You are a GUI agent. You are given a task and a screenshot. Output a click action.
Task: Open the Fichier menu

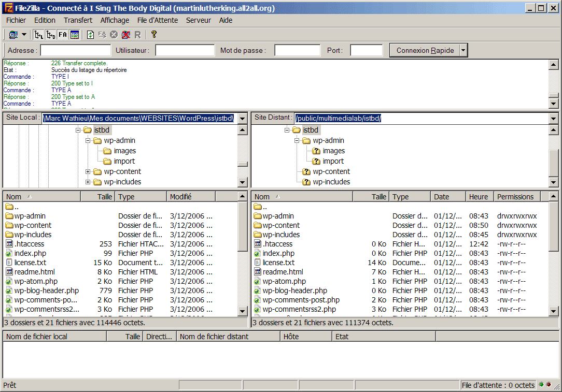click(x=16, y=20)
